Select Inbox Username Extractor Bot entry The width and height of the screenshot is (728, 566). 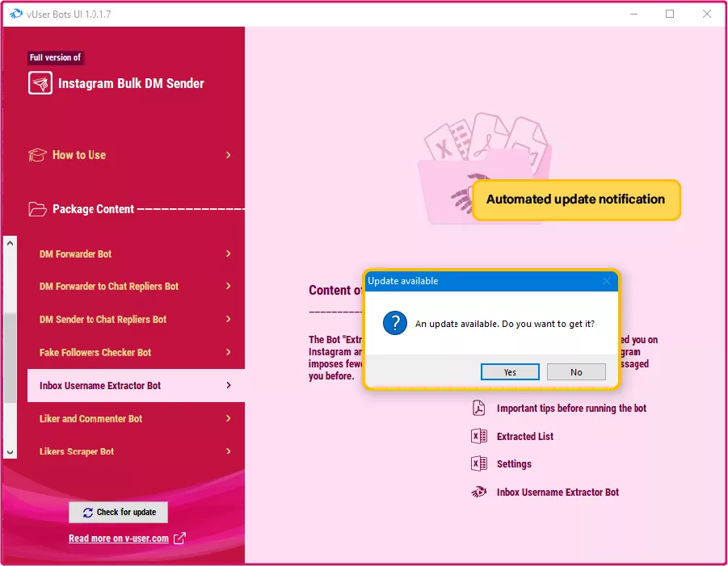[x=136, y=385]
